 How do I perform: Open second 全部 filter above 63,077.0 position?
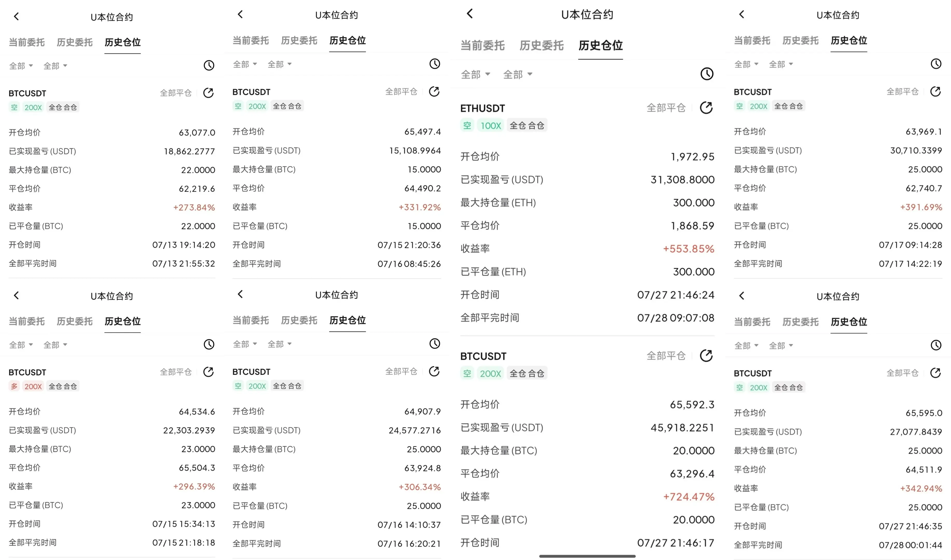click(x=55, y=66)
